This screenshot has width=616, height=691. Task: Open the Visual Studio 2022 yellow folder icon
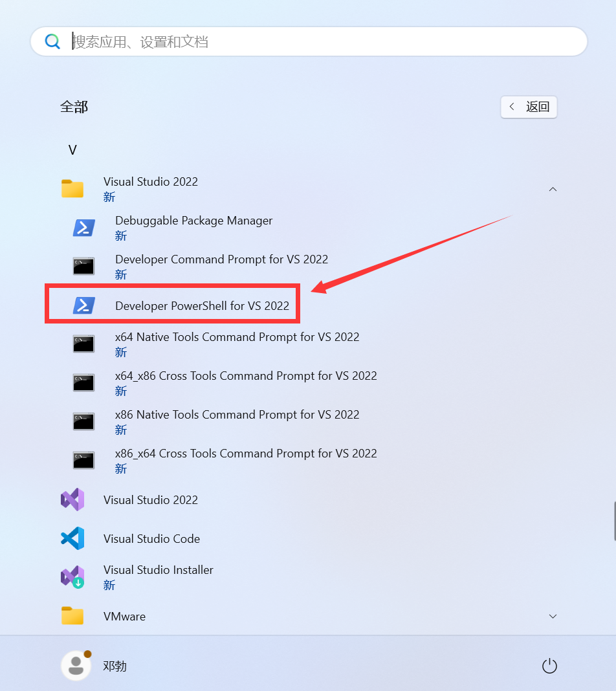pos(72,189)
